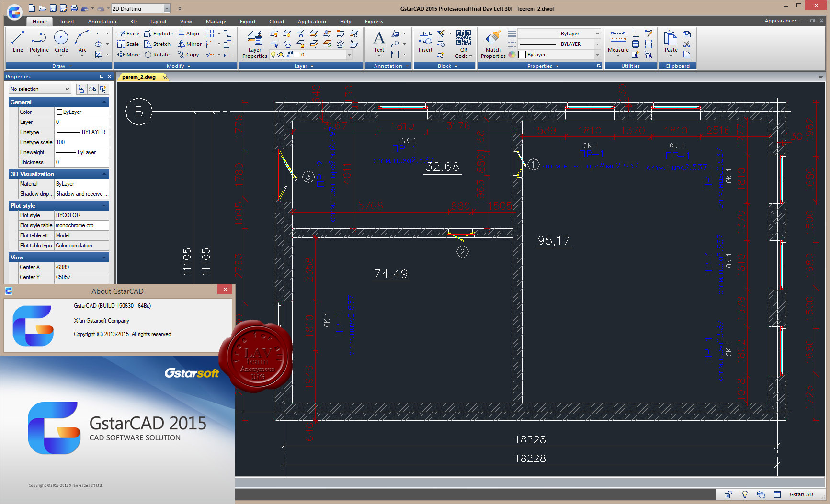Click the Insert block icon
The height and width of the screenshot is (504, 830).
(x=425, y=42)
